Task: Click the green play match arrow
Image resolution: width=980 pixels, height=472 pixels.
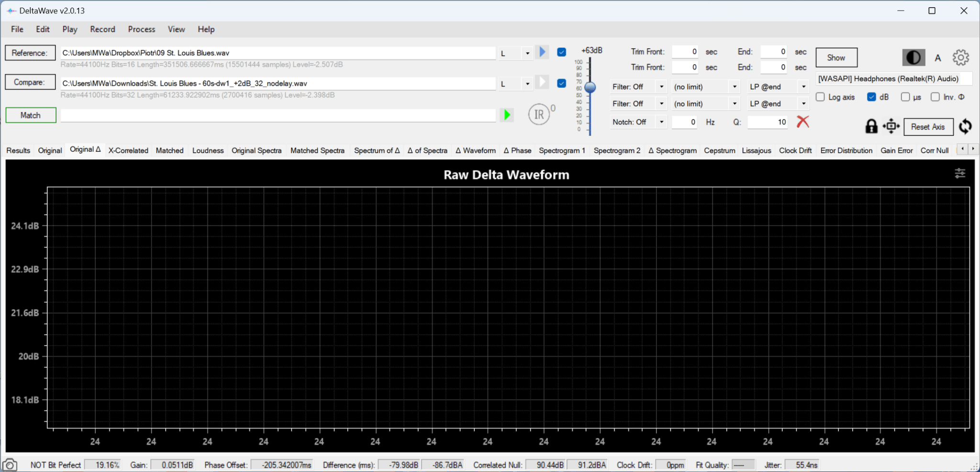Action: 507,115
